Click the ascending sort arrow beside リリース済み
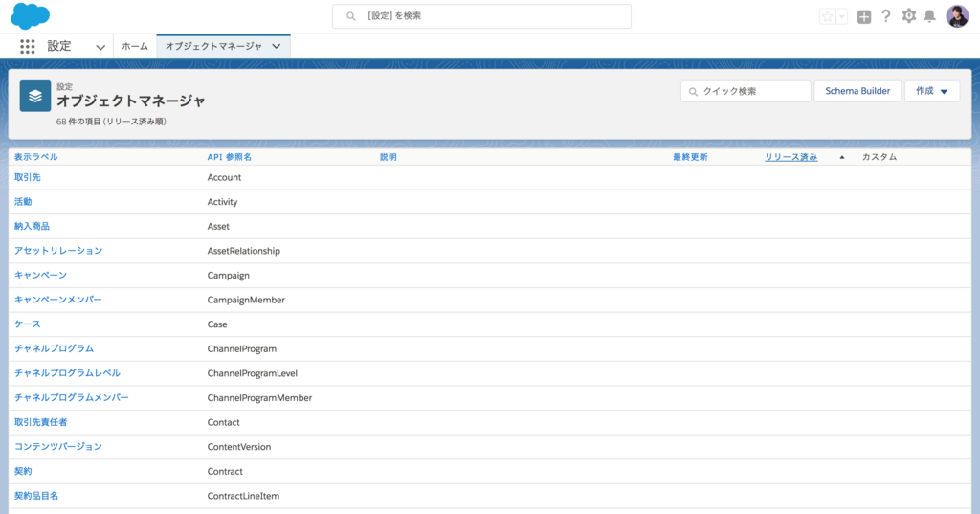Screen dimensions: 980x514 (842, 157)
